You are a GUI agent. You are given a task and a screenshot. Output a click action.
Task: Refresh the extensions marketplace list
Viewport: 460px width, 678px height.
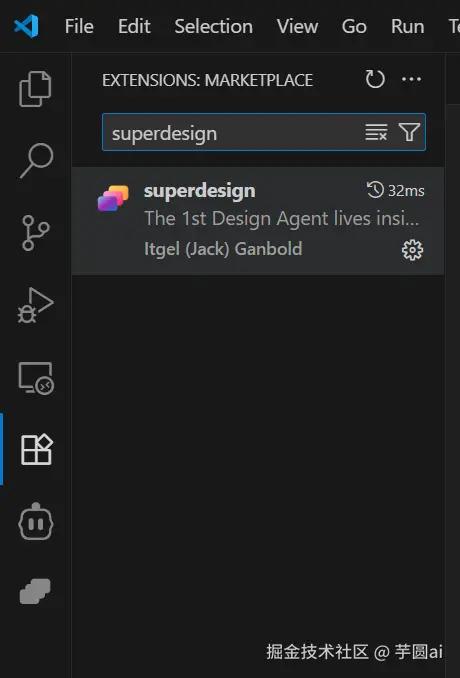[x=375, y=79]
